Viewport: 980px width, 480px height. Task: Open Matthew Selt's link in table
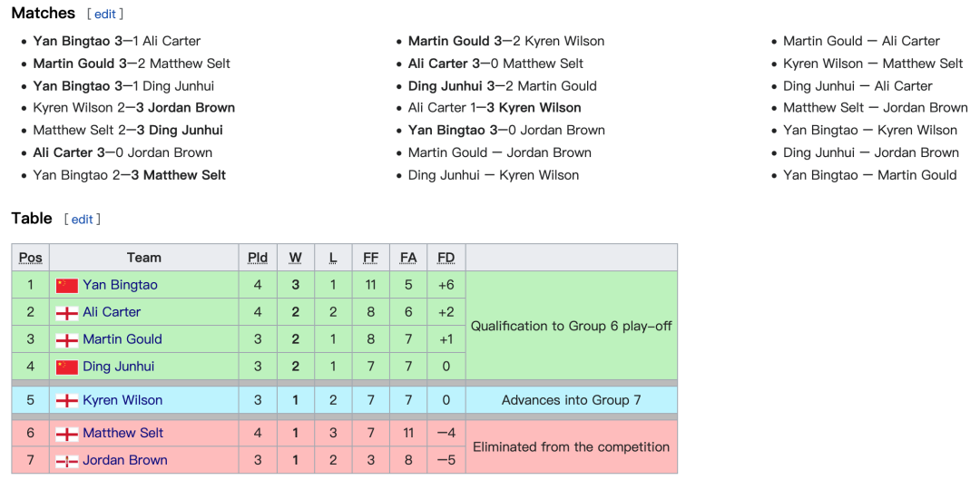[123, 433]
